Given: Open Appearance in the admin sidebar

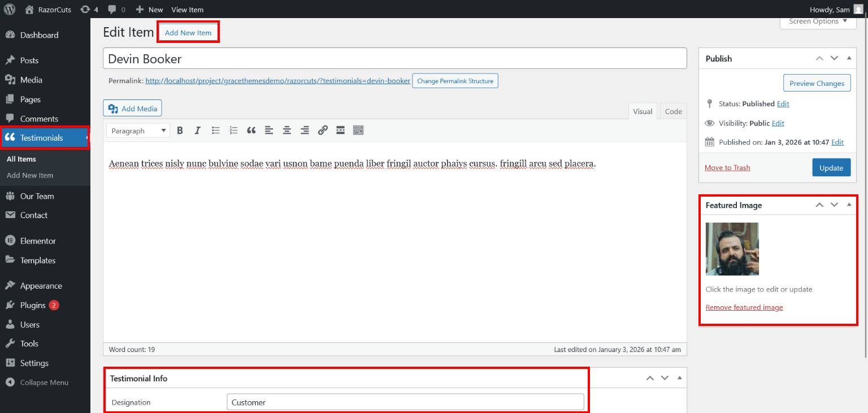Looking at the screenshot, I should (41, 286).
